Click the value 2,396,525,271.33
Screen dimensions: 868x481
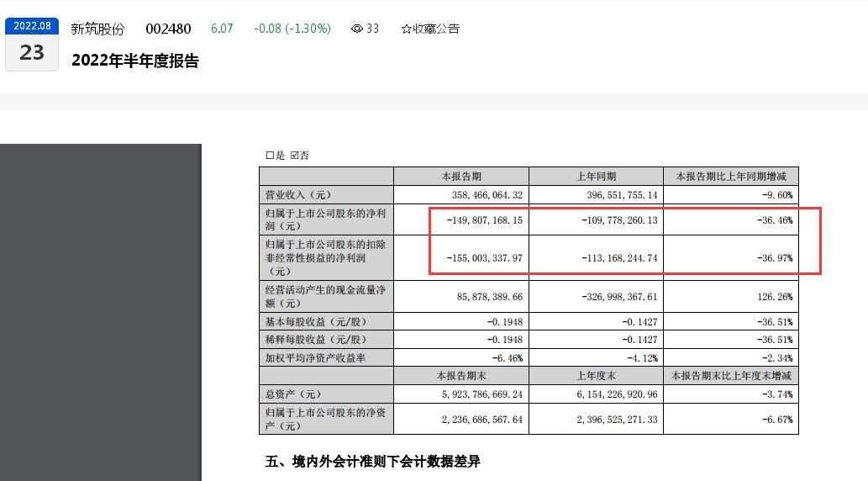pos(618,420)
